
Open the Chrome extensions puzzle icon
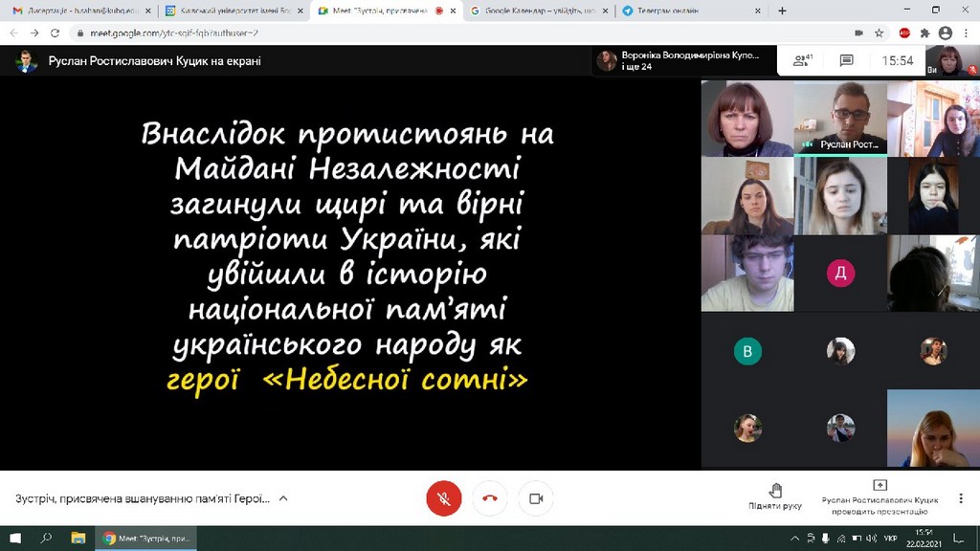click(x=924, y=33)
